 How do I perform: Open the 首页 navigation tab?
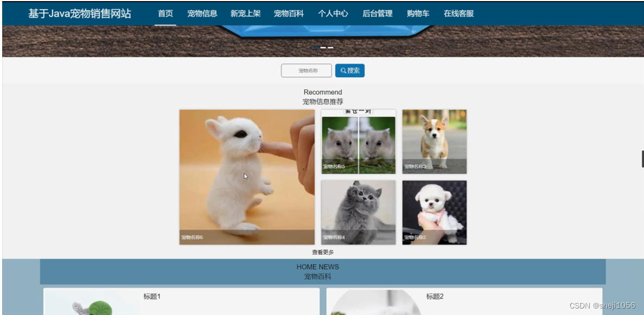pyautogui.click(x=165, y=14)
